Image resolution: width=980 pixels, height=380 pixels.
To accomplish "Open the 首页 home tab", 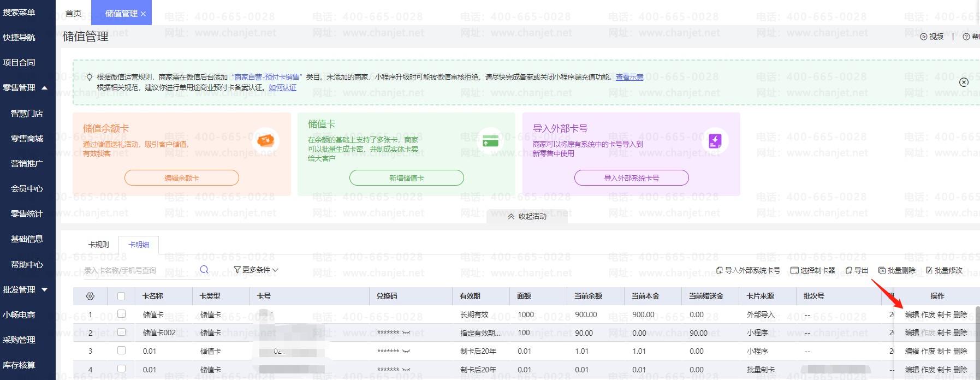I will [73, 13].
